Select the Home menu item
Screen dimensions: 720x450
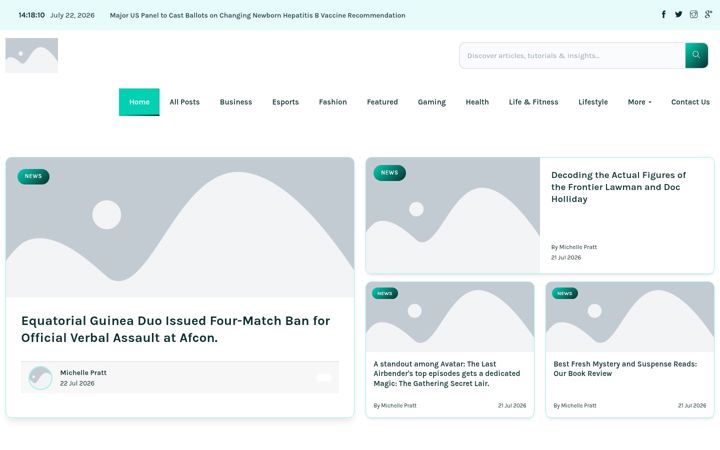[x=139, y=102]
